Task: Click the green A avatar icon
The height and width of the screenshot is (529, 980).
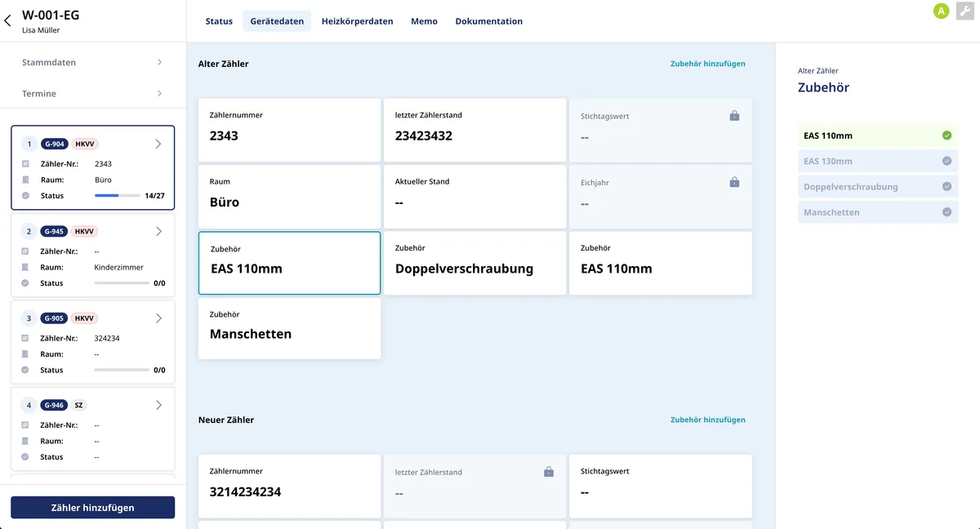Action: [941, 11]
